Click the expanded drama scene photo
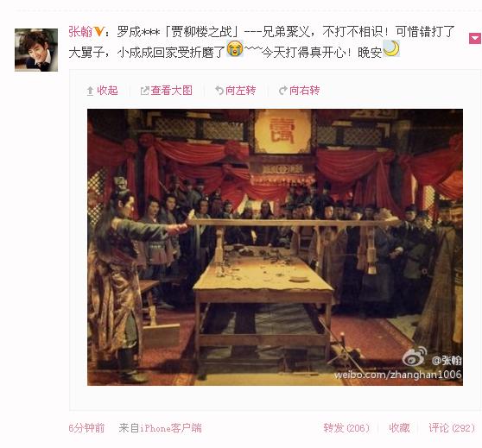 (276, 247)
